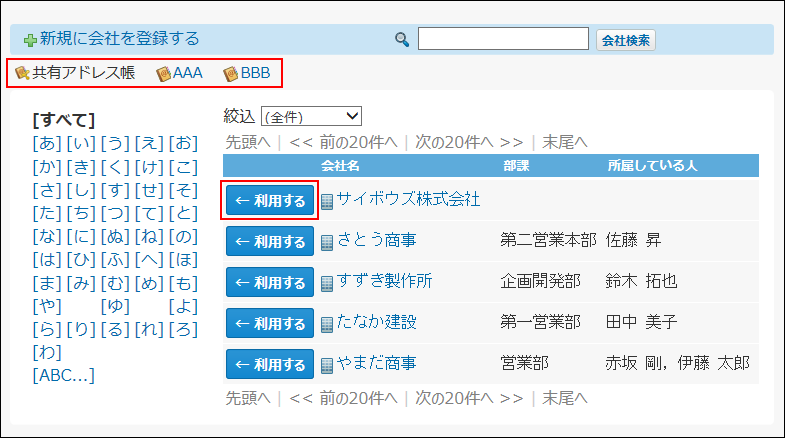The height and width of the screenshot is (438, 785).
Task: Filter companies by [や]
Action: (x=47, y=306)
